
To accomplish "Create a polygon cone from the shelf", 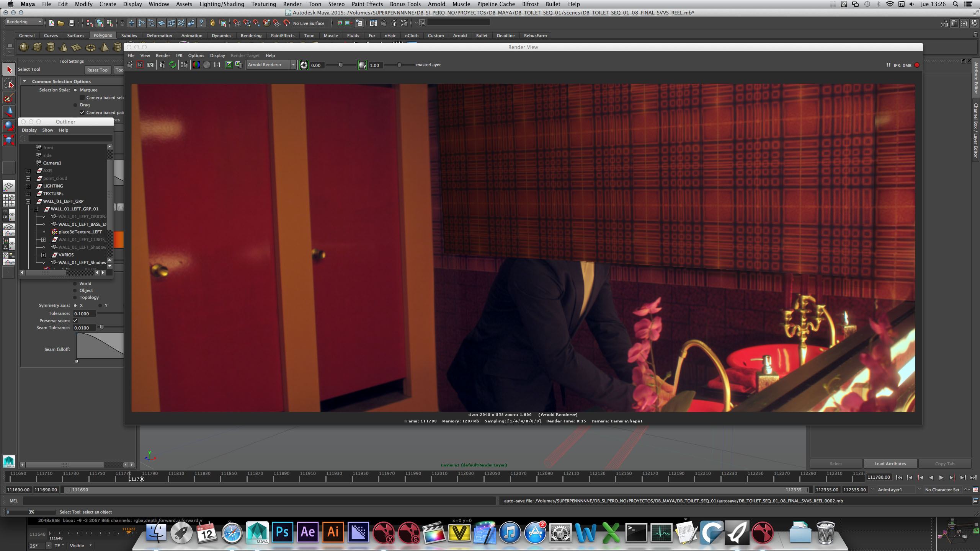I will (64, 47).
